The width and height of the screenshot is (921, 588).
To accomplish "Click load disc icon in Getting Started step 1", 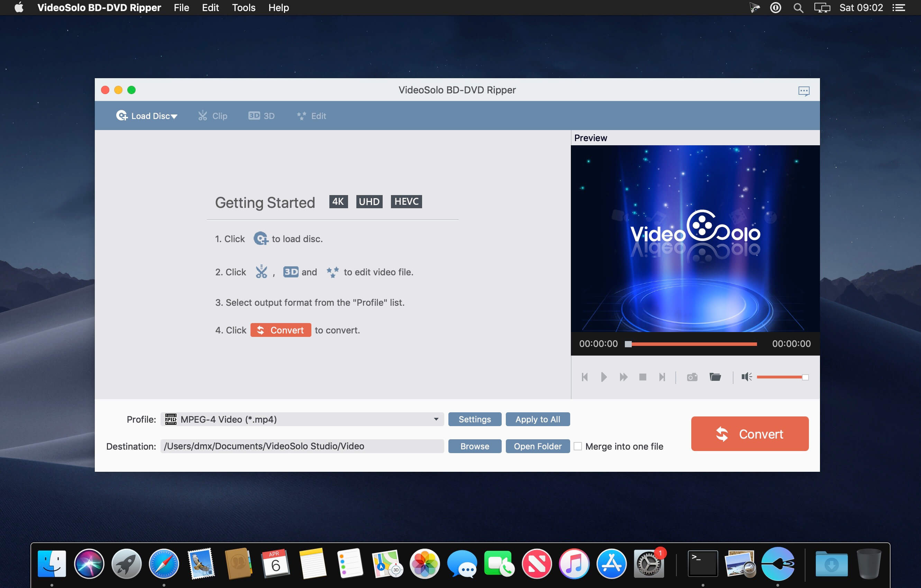I will click(261, 239).
